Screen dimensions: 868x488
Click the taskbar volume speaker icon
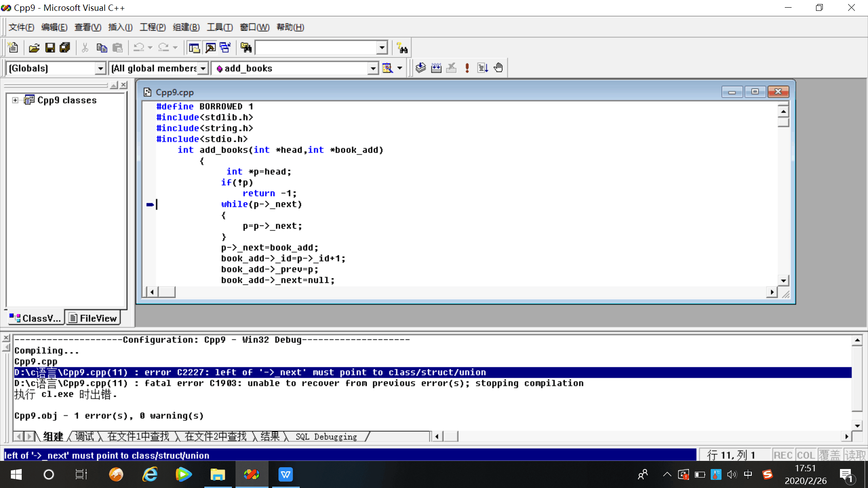coord(731,474)
